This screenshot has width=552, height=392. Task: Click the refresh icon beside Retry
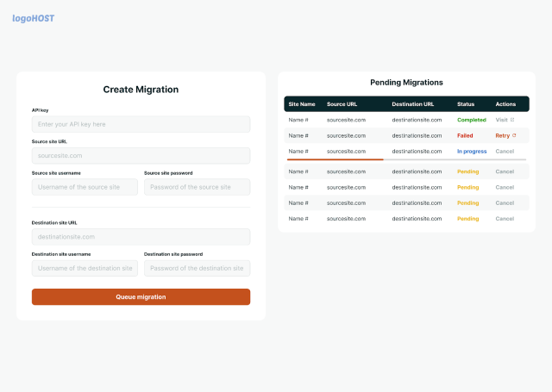click(514, 135)
